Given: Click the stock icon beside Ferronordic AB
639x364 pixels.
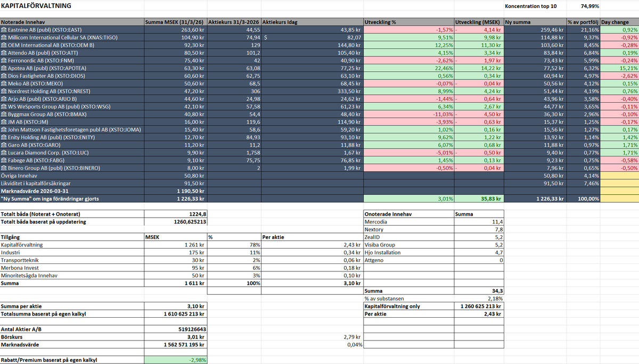Looking at the screenshot, I should coord(4,61).
